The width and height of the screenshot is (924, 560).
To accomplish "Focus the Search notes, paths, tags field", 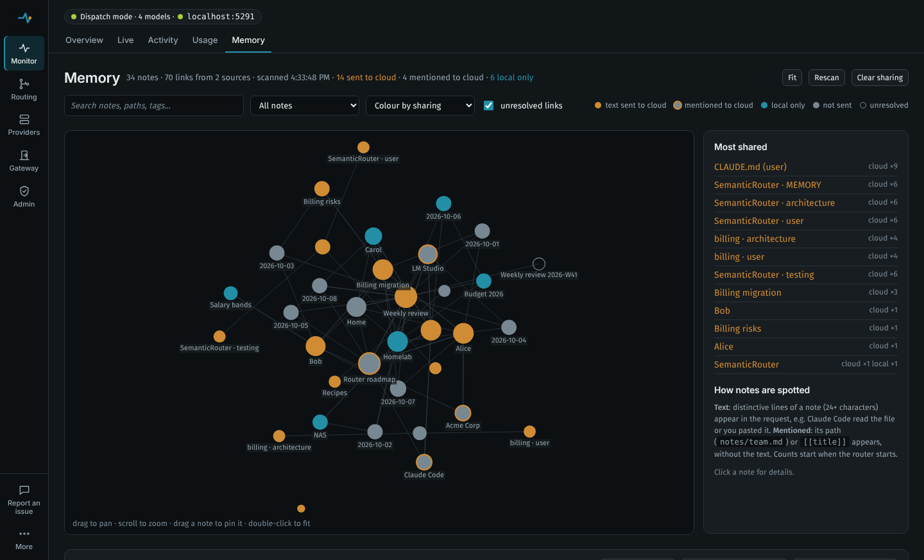I will tap(154, 105).
